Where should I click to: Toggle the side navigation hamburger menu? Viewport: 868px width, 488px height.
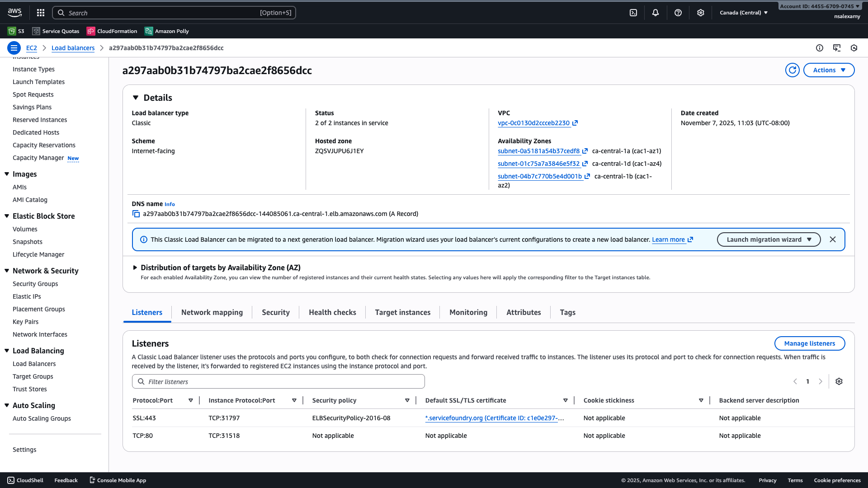[x=14, y=48]
